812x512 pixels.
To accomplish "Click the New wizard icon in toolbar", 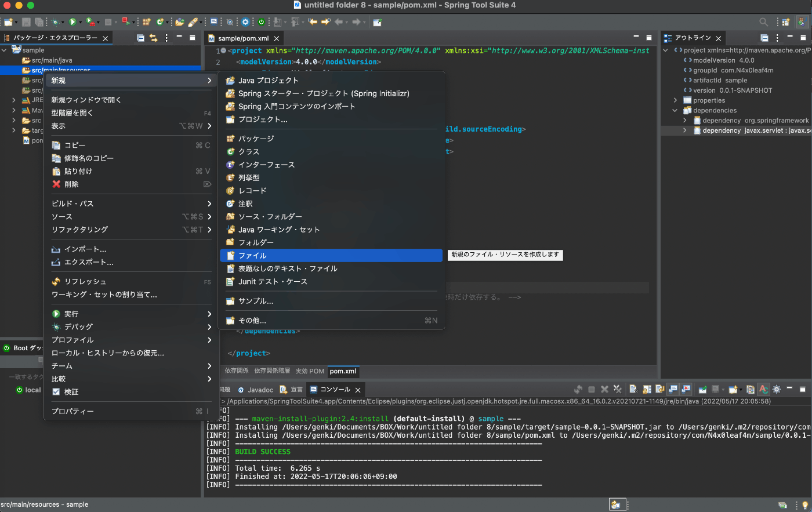I will [8, 22].
